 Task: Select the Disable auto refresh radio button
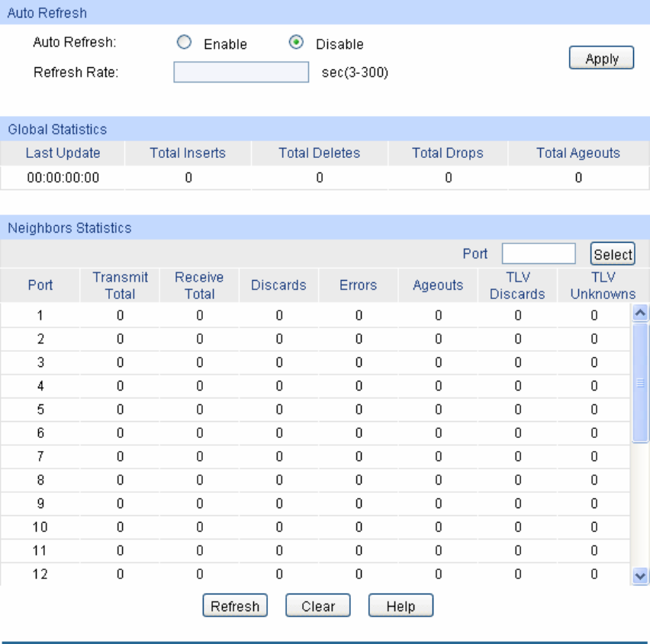pyautogui.click(x=297, y=43)
